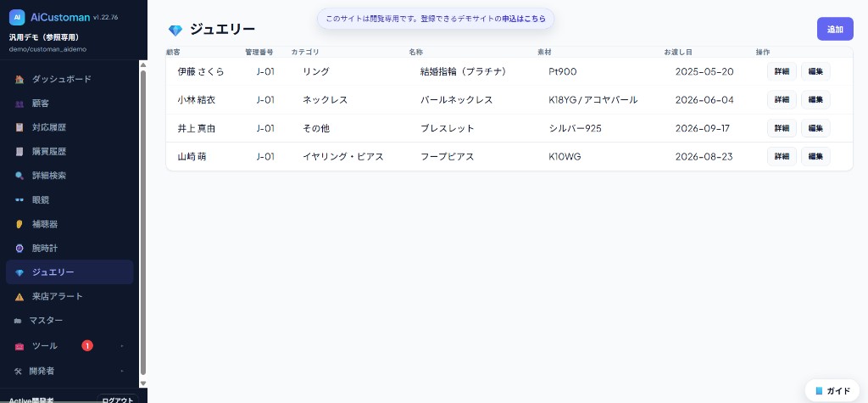The width and height of the screenshot is (868, 403).
Task: Click delivery date 2026-08-23
Action: [704, 156]
